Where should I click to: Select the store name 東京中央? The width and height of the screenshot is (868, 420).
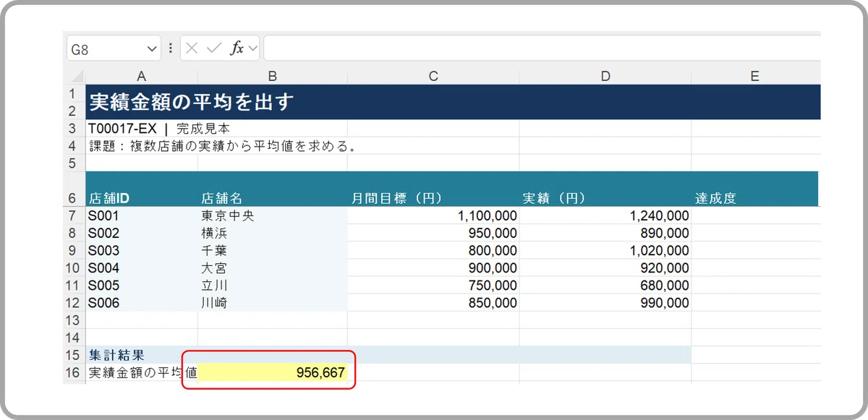[272, 215]
